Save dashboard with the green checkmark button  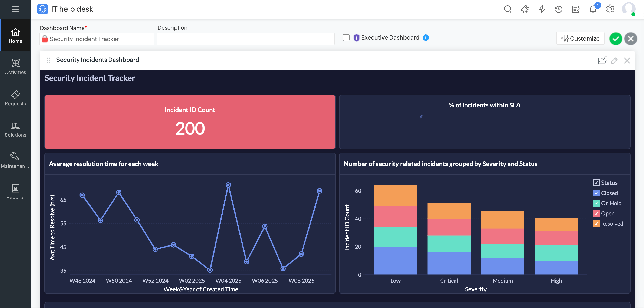[x=615, y=39]
